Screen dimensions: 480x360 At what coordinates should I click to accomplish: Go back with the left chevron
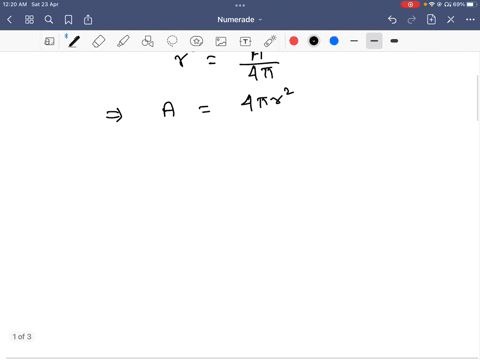click(x=9, y=20)
